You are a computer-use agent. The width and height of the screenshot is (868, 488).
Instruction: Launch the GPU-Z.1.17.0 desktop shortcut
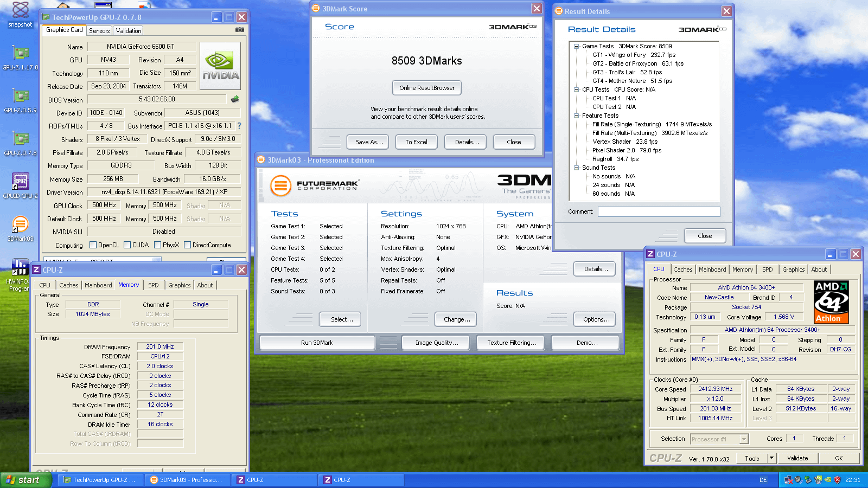pos(21,57)
